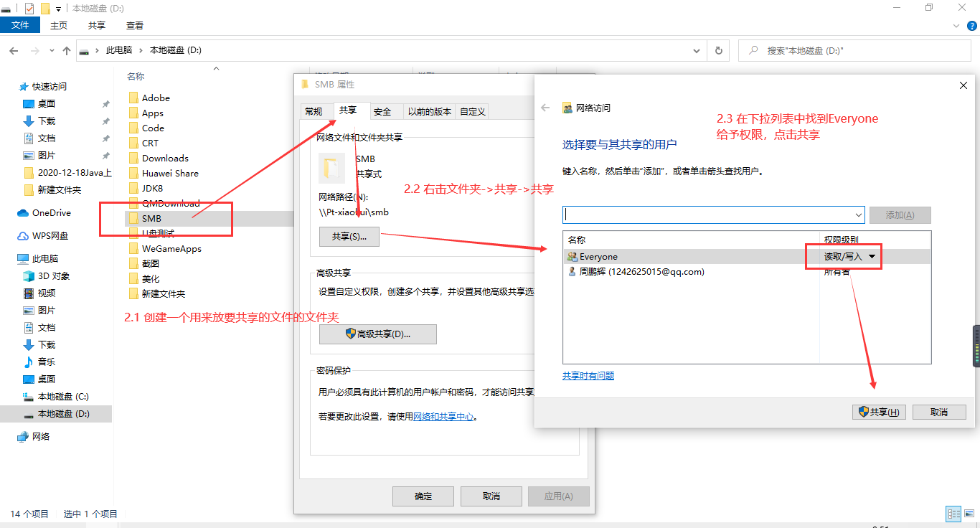Viewport: 980px width, 528px height.
Task: Open pinned 图片 under Quick access
Action: coord(47,155)
